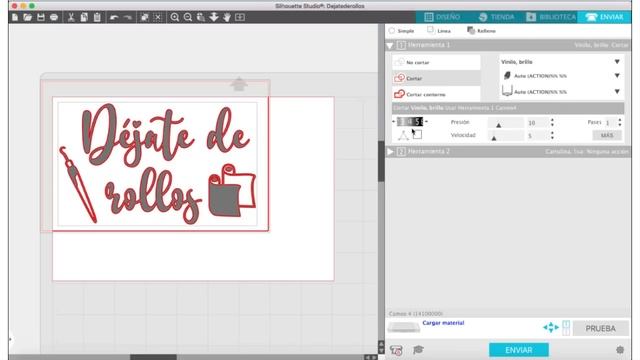The width and height of the screenshot is (640, 360).
Task: Select the Cortar contorno option
Action: click(x=436, y=94)
